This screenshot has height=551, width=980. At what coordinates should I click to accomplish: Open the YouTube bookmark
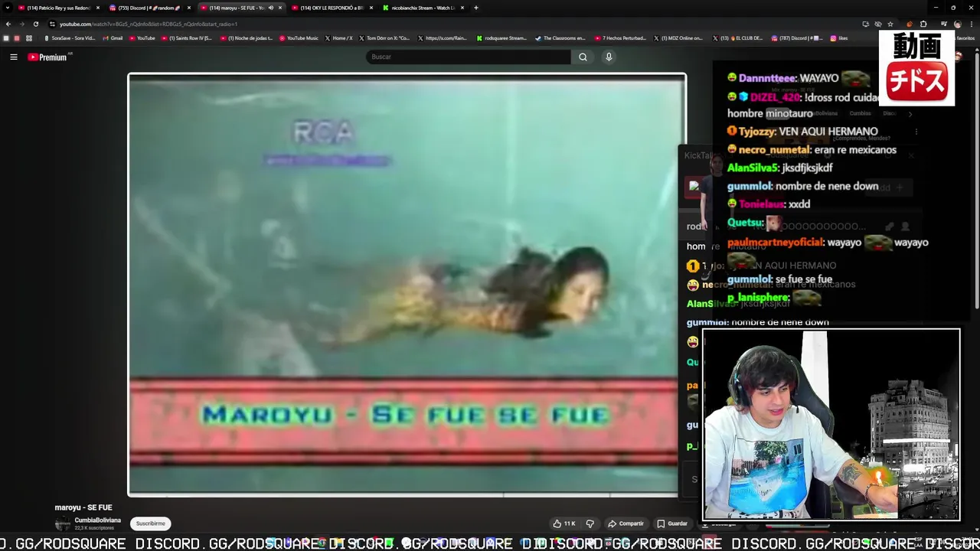[x=142, y=38]
